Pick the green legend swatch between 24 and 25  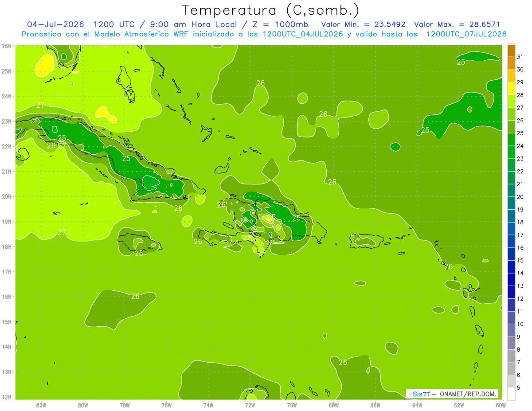point(512,140)
